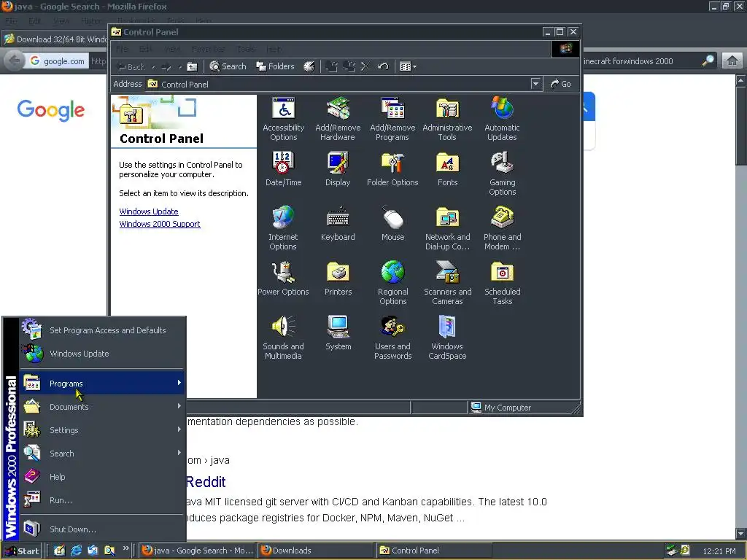Image resolution: width=747 pixels, height=560 pixels.
Task: Open the Reddit search result in Firefox
Action: click(x=206, y=482)
